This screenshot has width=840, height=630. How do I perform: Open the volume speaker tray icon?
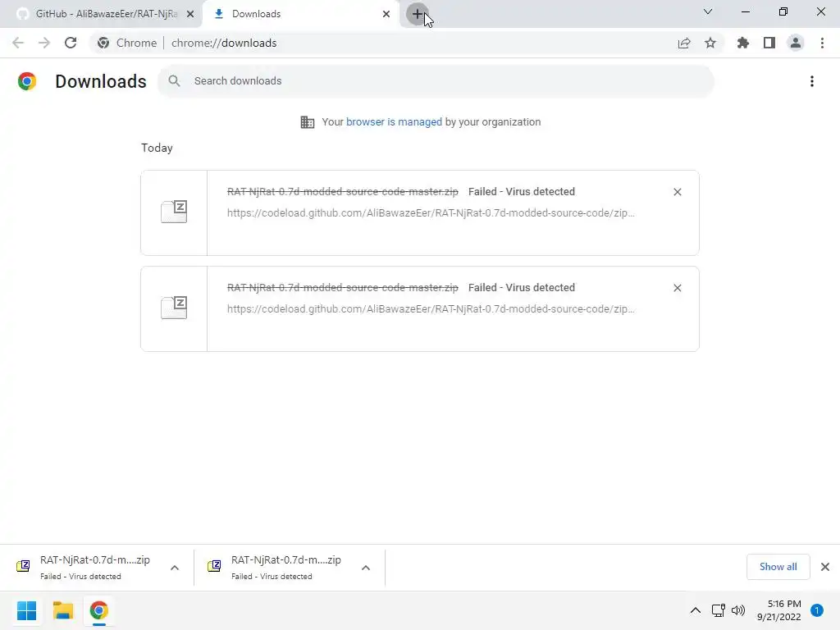738,610
